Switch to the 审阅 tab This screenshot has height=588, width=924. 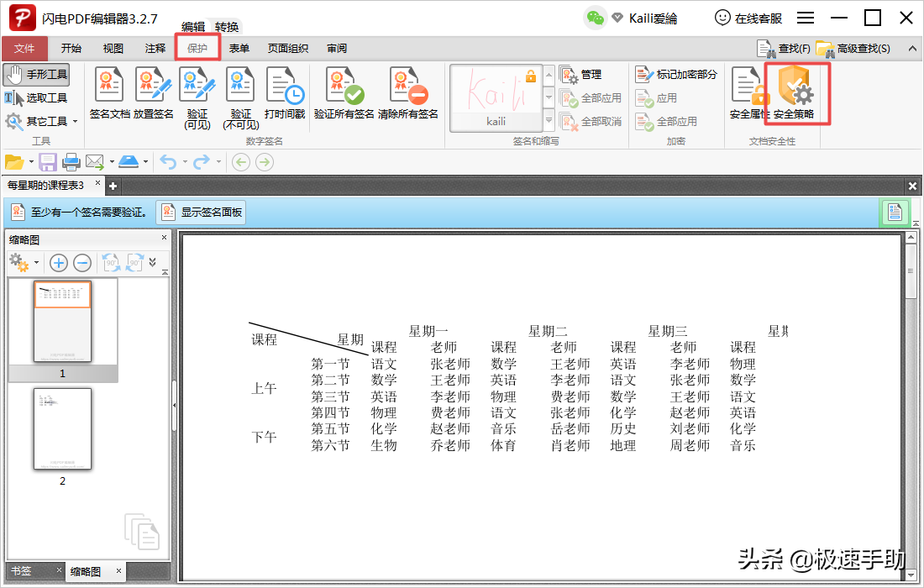(x=337, y=49)
